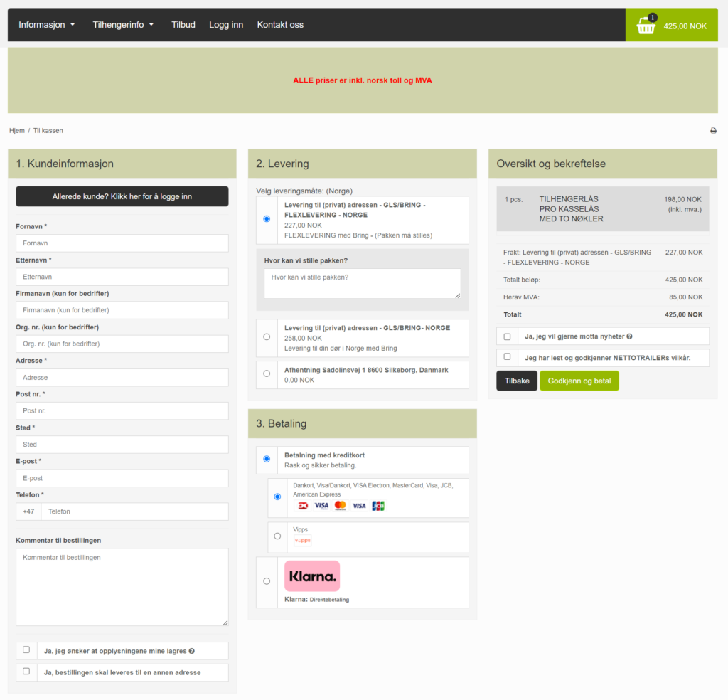Open the Tilbud menu item
728x700 pixels.
click(183, 25)
